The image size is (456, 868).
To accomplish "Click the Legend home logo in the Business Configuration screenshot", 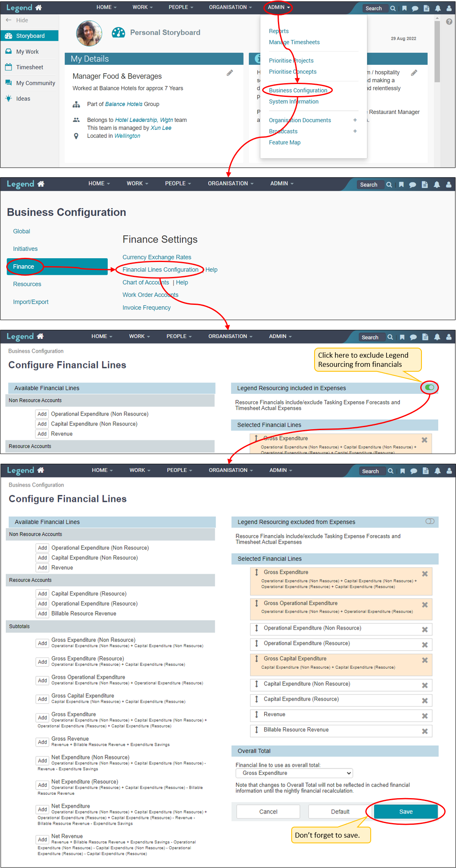I will click(25, 184).
